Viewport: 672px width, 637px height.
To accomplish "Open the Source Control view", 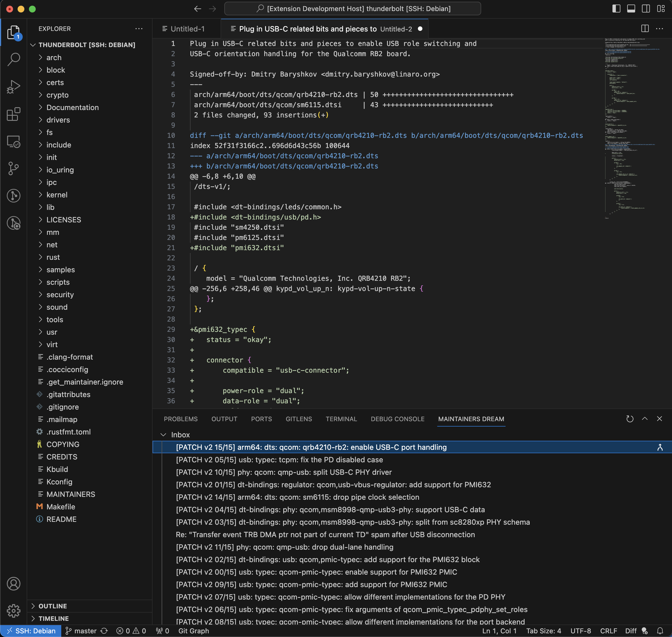I will [x=14, y=168].
